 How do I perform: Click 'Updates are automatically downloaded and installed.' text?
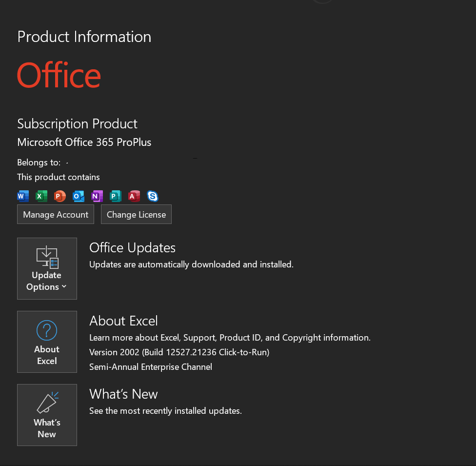pos(192,264)
